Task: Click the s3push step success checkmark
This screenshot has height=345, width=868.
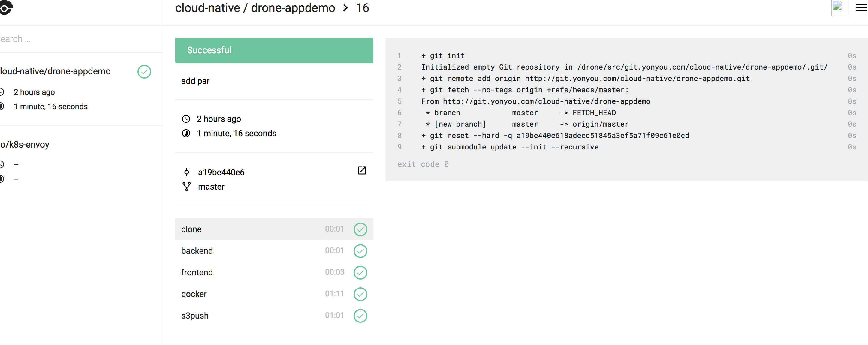Action: pyautogui.click(x=360, y=316)
